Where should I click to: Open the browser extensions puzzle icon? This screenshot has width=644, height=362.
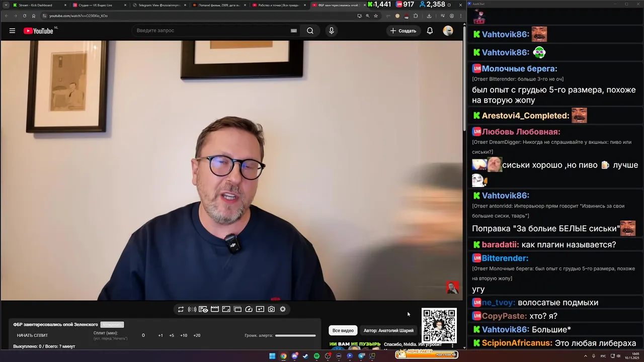pyautogui.click(x=416, y=16)
